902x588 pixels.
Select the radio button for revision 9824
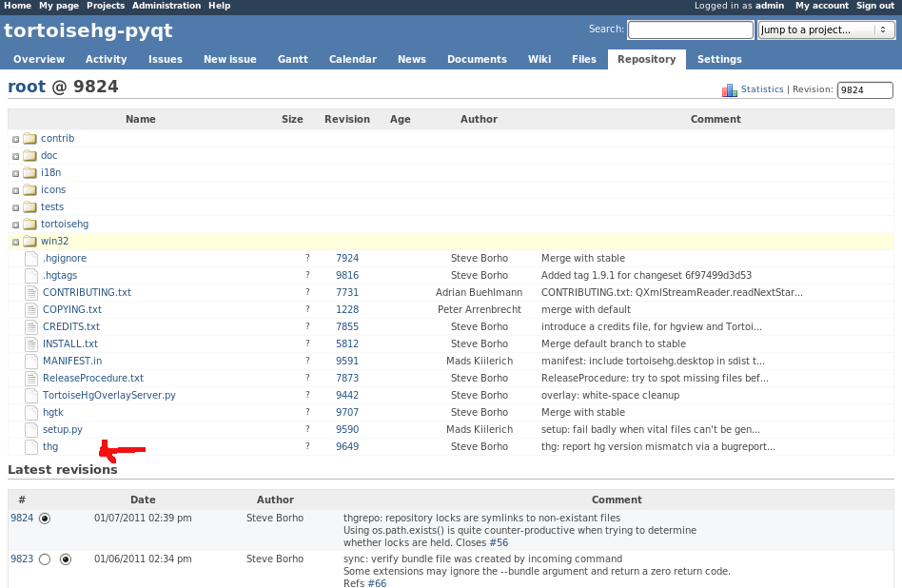coord(45,519)
